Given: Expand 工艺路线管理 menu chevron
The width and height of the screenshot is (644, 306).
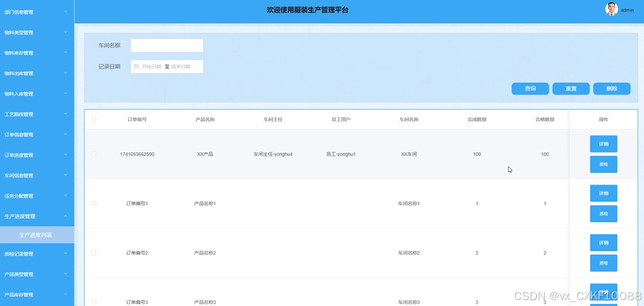Looking at the screenshot, I should pos(65,113).
